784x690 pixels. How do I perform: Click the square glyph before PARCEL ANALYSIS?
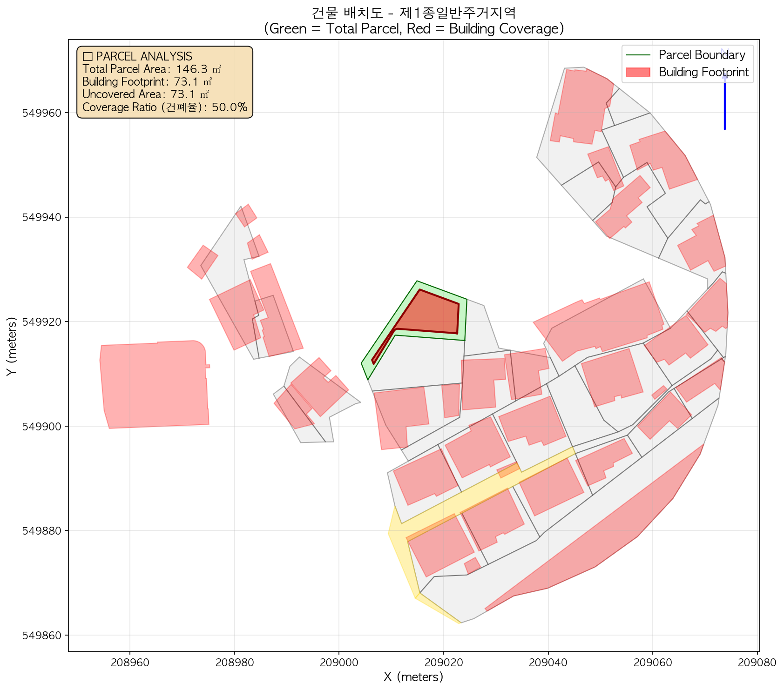(87, 57)
